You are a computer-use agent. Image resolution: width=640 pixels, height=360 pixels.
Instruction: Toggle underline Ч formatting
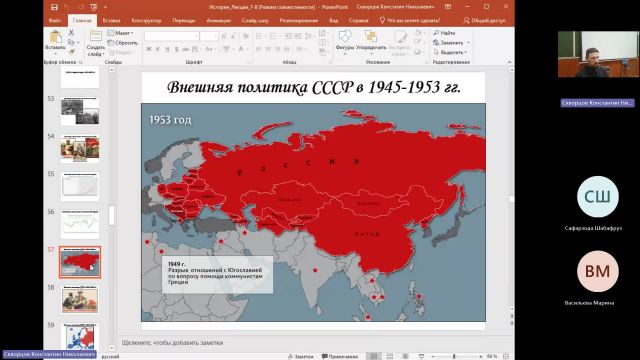click(x=167, y=49)
